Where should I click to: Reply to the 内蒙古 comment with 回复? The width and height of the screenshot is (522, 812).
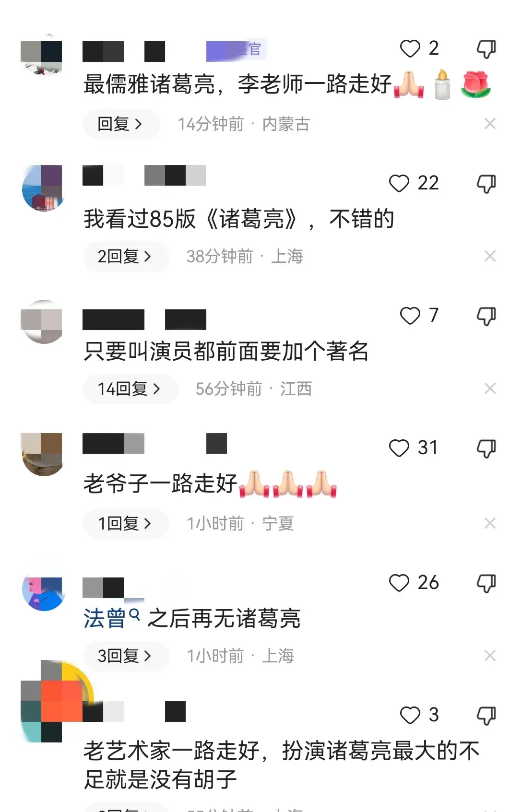point(121,124)
